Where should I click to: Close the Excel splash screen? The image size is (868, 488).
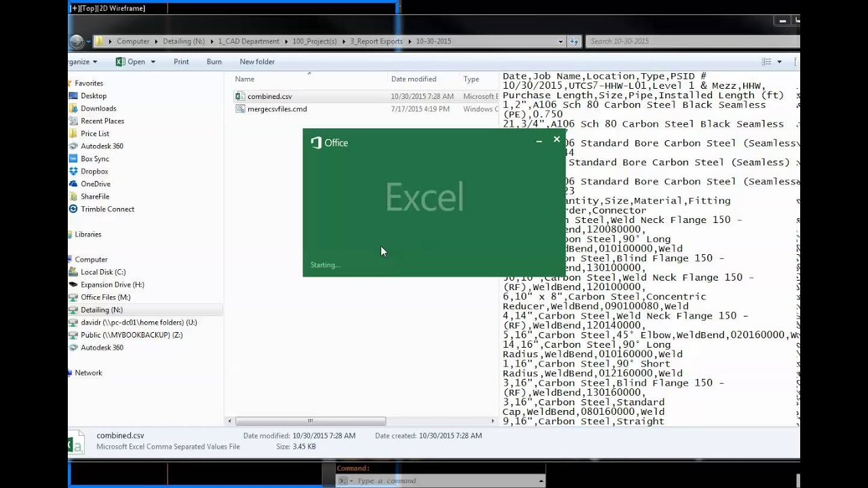pos(557,140)
